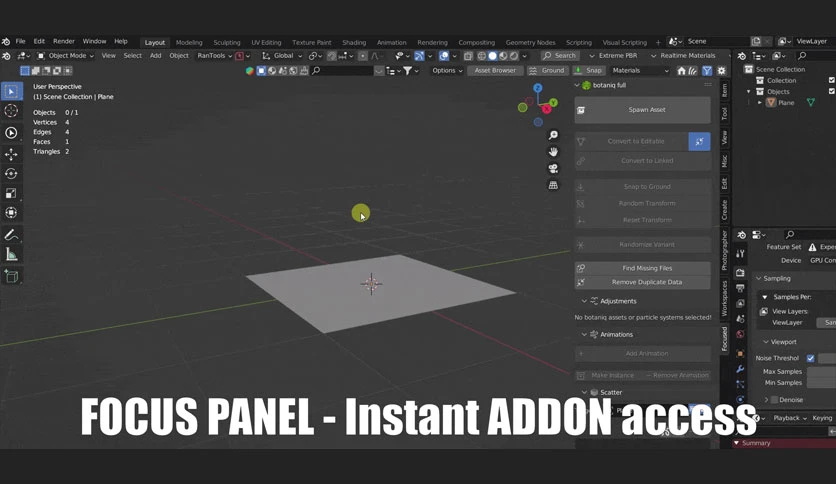Toggle the camera view icon
The height and width of the screenshot is (484, 836).
pyautogui.click(x=553, y=168)
